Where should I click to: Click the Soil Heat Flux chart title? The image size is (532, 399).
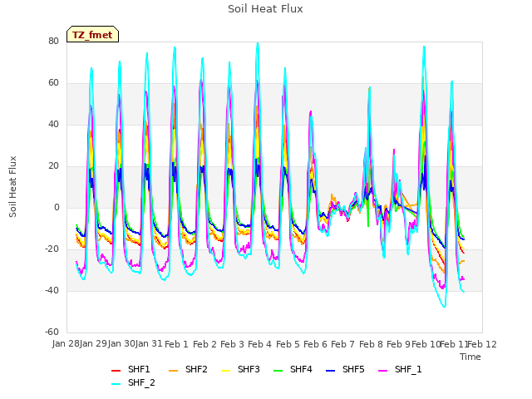pyautogui.click(x=265, y=9)
